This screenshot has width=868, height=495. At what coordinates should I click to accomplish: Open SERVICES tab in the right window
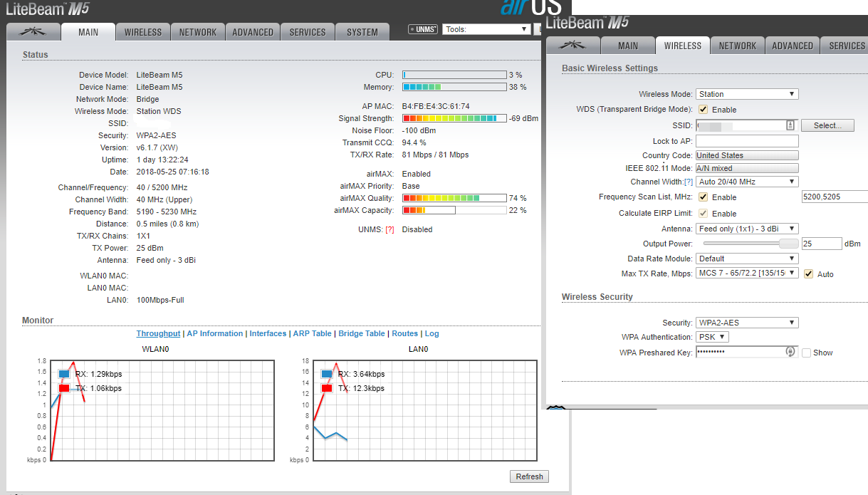pos(845,46)
